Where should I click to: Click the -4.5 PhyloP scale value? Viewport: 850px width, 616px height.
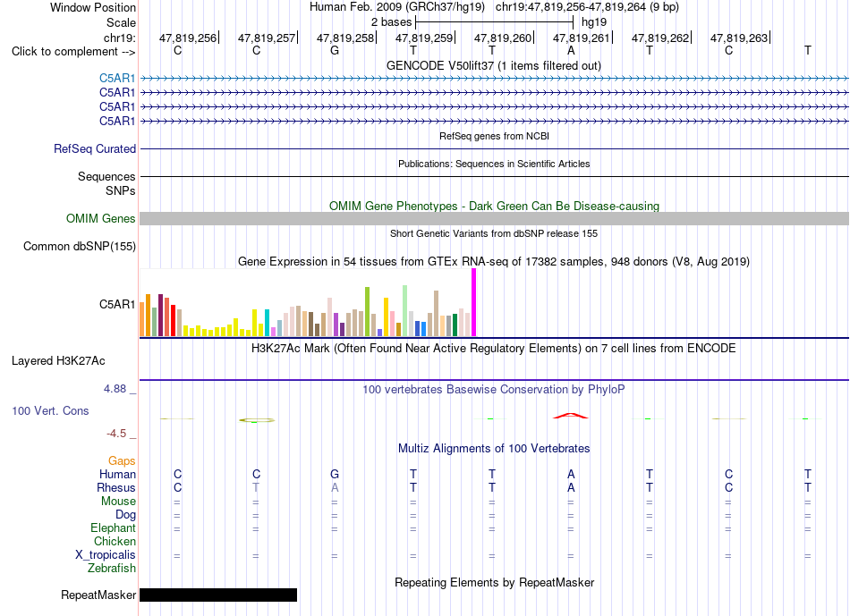tap(116, 434)
